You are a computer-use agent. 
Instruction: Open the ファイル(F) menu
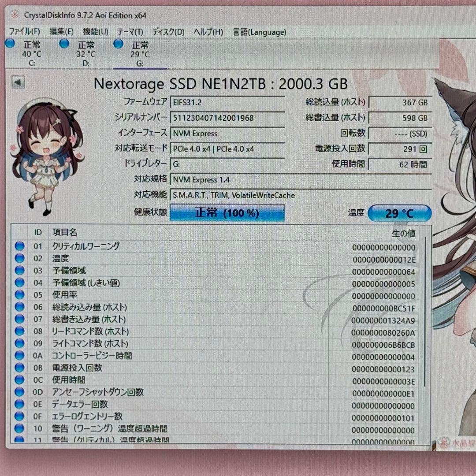[x=24, y=32]
